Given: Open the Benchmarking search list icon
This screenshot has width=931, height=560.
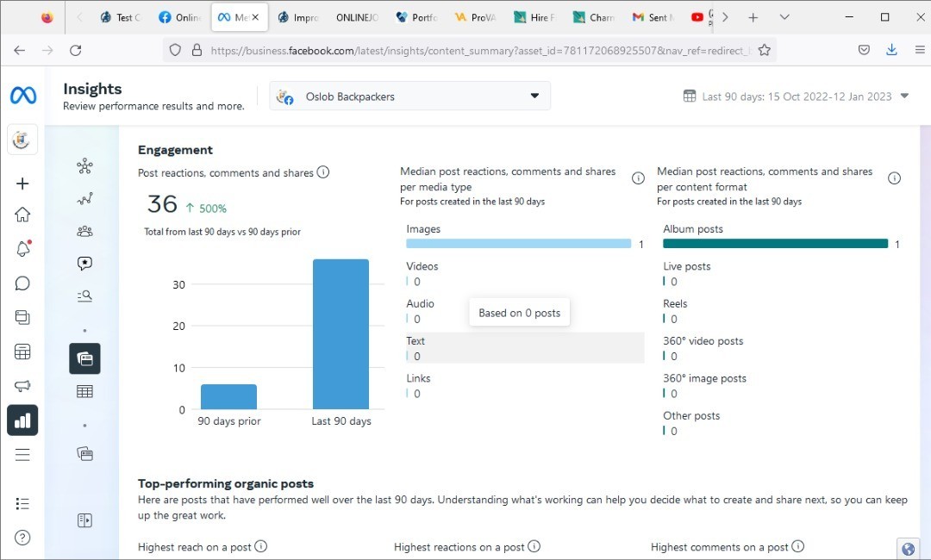Looking at the screenshot, I should point(84,296).
